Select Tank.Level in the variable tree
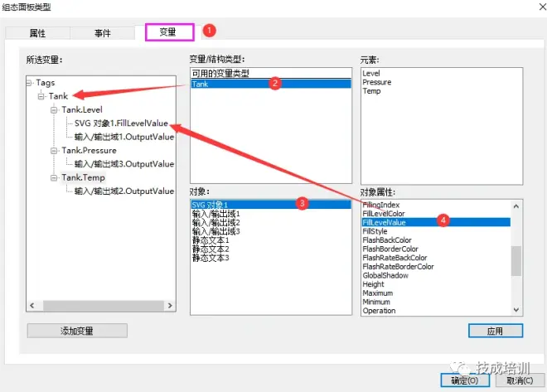 click(x=82, y=110)
